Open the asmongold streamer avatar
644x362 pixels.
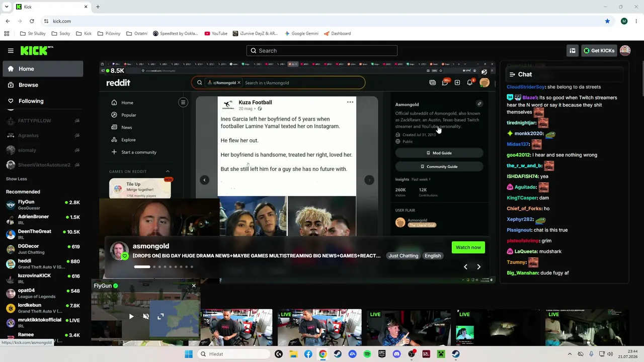(119, 250)
